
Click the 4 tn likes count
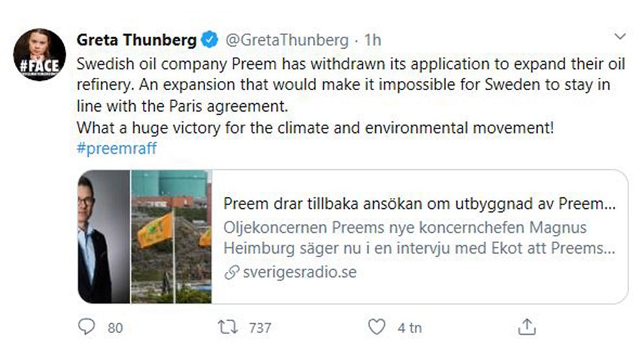pos(410,328)
